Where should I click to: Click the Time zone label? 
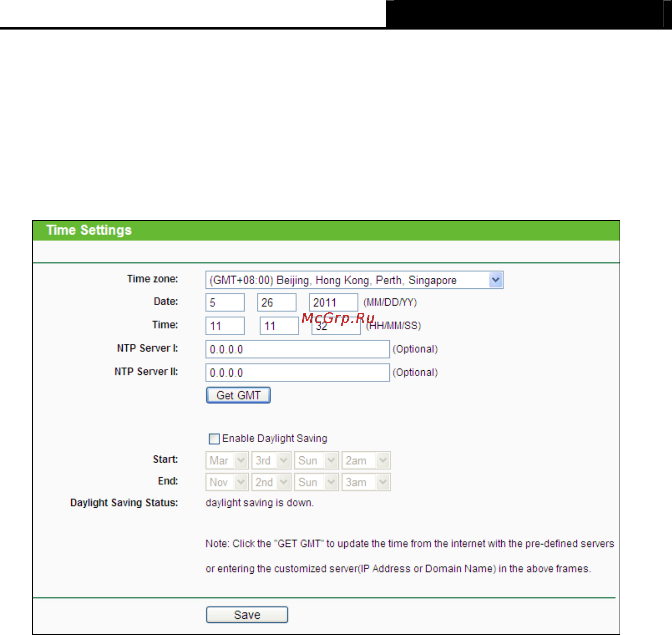pos(153,279)
